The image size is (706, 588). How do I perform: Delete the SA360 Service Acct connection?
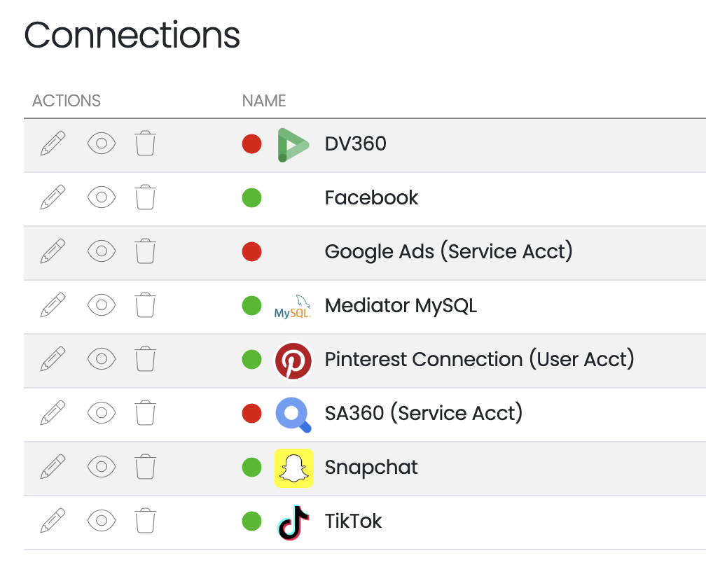point(146,412)
